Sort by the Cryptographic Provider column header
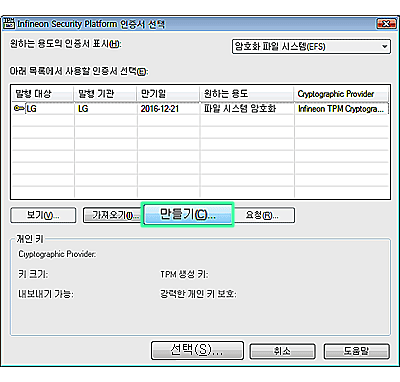The width and height of the screenshot is (400, 382). (341, 94)
